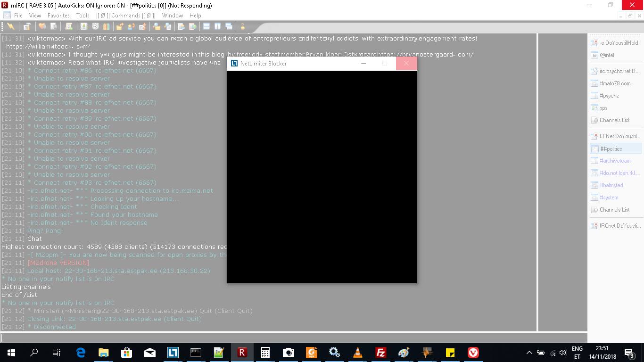Viewport: 644px width, 362px height.
Task: Click the Timer clock toolbar icon
Action: pos(95,26)
